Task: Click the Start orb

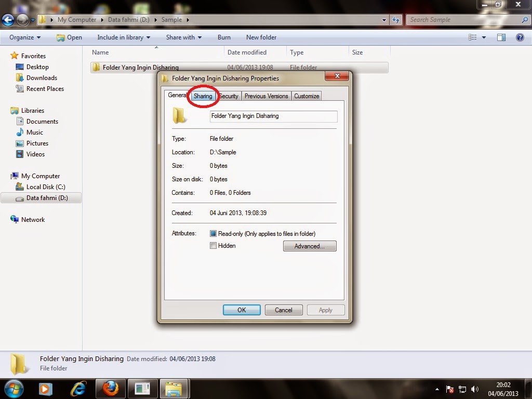Action: (x=14, y=388)
